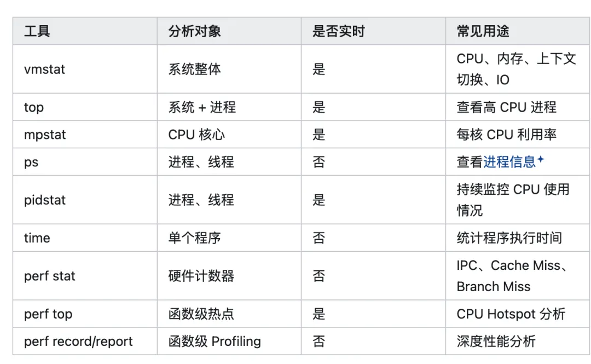
Task: Click the sparkle icon after 进程信息
Action: (x=541, y=159)
